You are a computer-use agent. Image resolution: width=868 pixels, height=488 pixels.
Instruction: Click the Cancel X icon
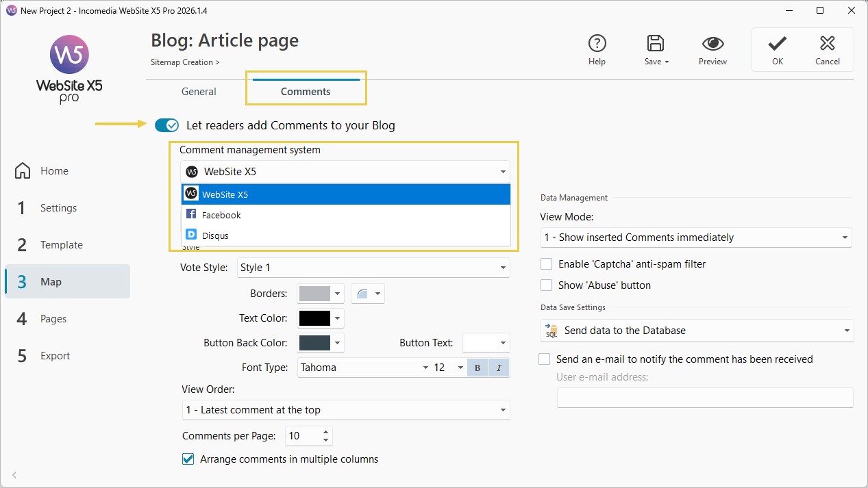(828, 44)
